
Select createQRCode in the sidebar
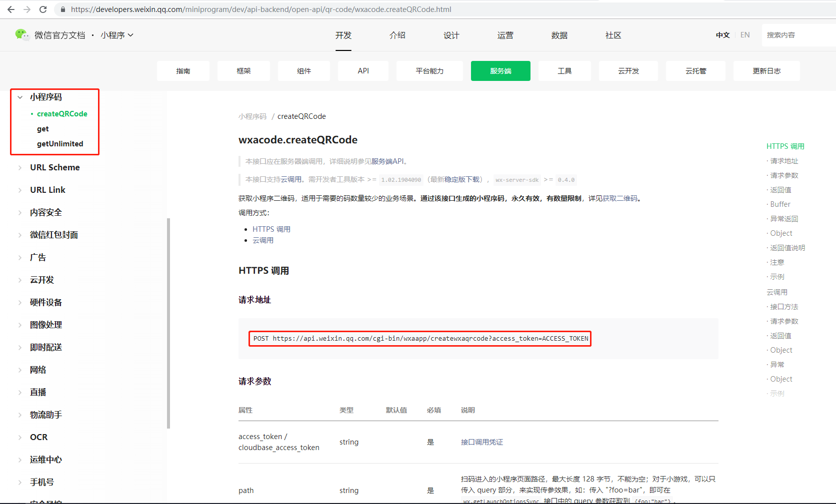pos(62,114)
